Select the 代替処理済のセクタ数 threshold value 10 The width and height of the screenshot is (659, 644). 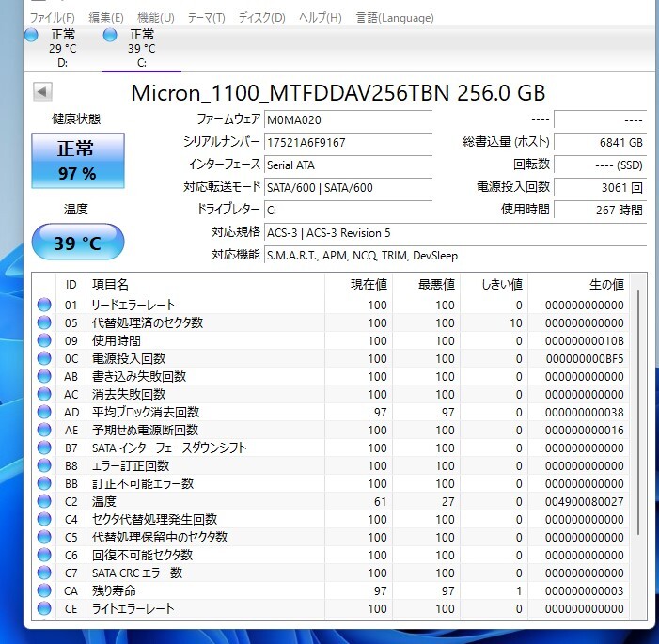(x=516, y=322)
